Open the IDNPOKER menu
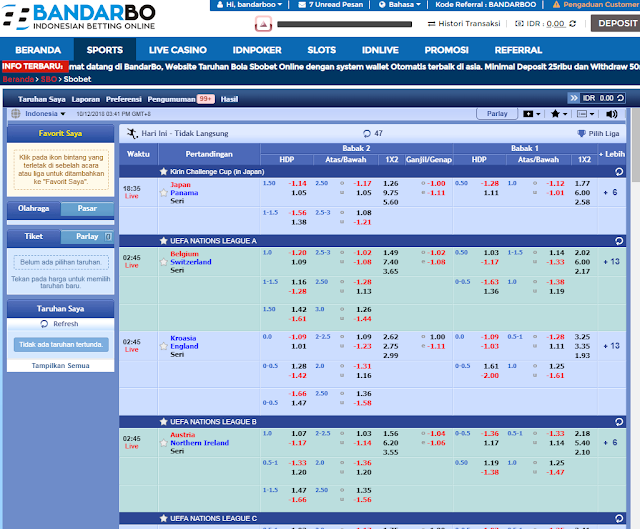The width and height of the screenshot is (640, 529). (x=257, y=50)
